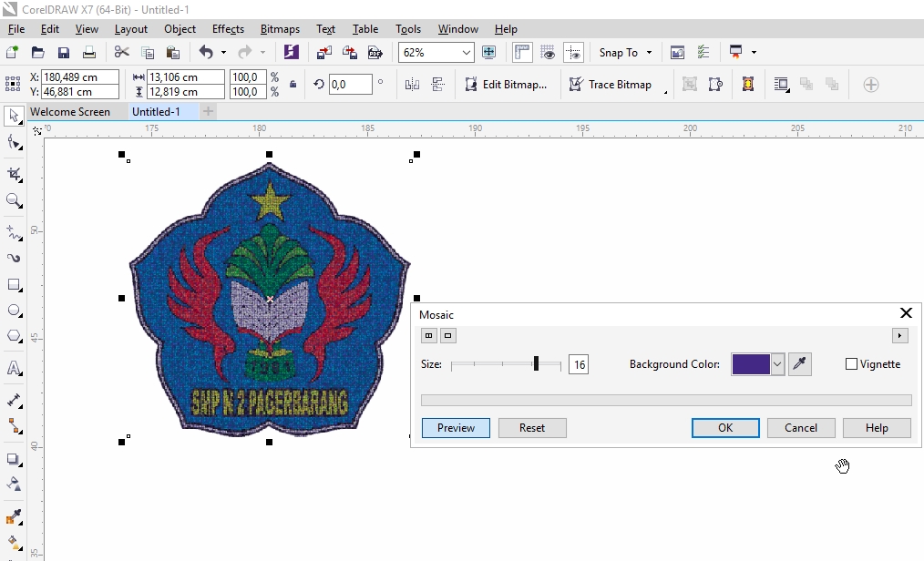924x561 pixels.
Task: Toggle full-screen preview icon
Action: 488,53
